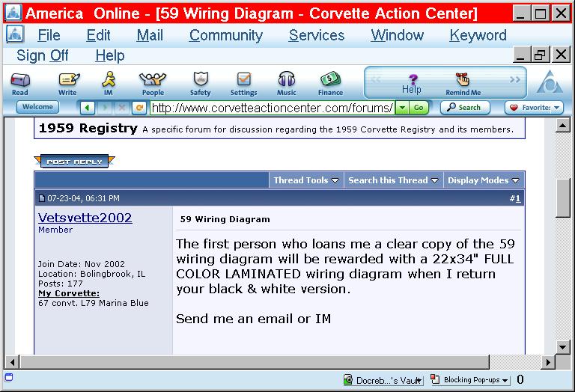Click the Docreb Vault status icon
Image resolution: width=575 pixels, height=392 pixels.
click(347, 379)
